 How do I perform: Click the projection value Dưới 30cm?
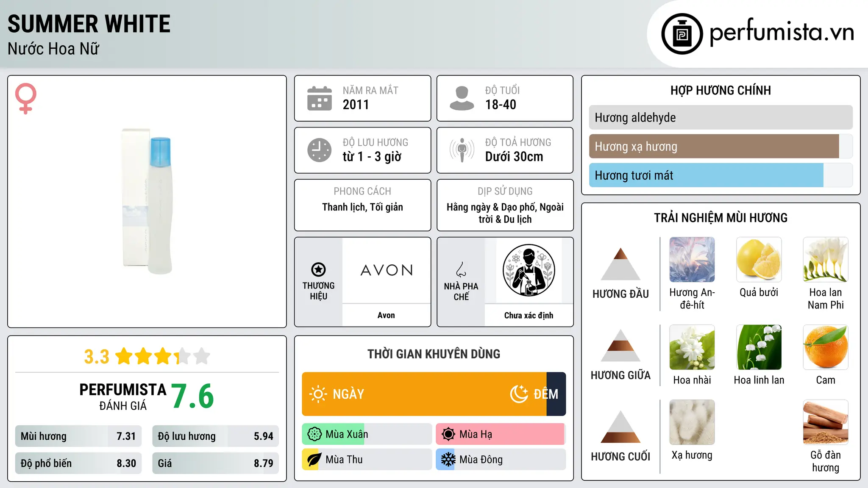click(x=514, y=157)
